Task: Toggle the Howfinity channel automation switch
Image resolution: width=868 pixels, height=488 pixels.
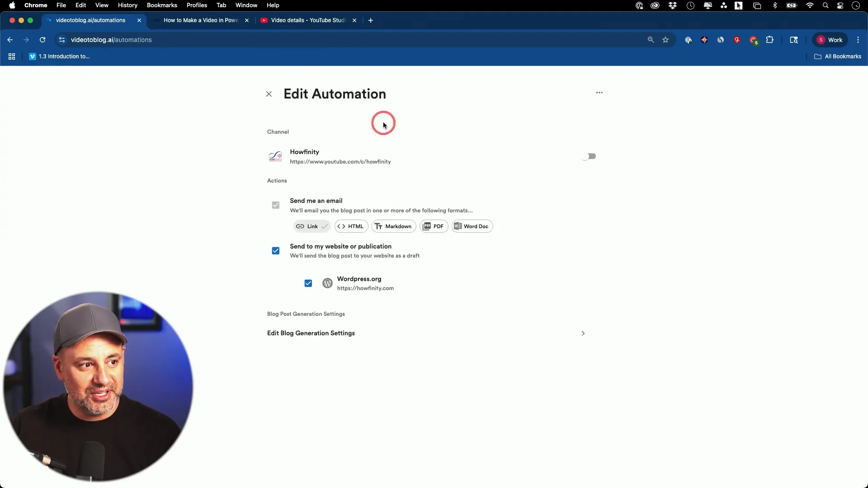Action: click(x=589, y=156)
